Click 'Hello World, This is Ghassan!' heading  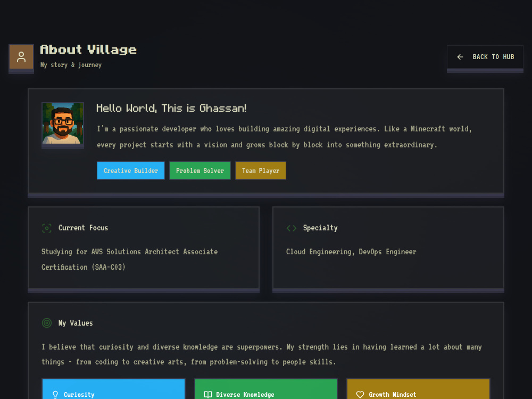(171, 108)
